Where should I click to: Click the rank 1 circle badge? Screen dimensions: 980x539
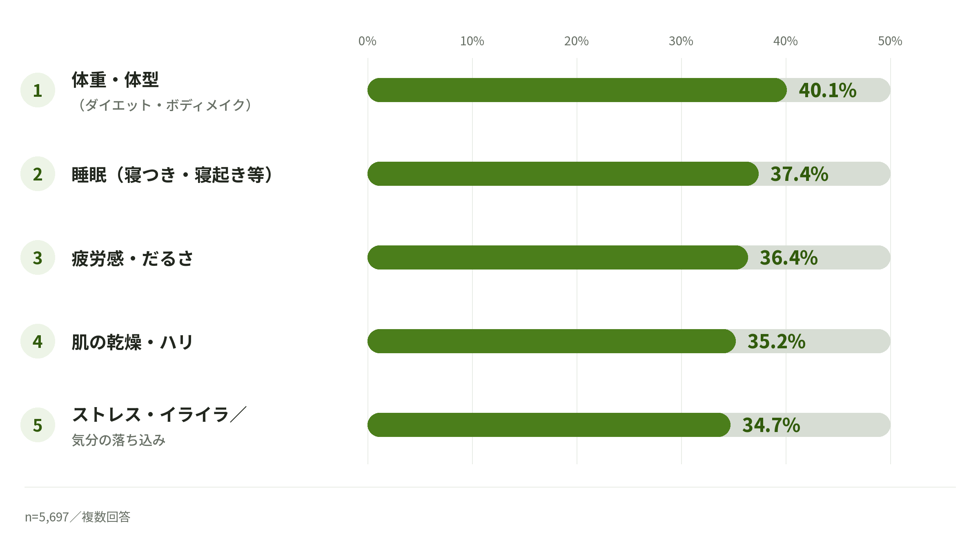(x=38, y=90)
